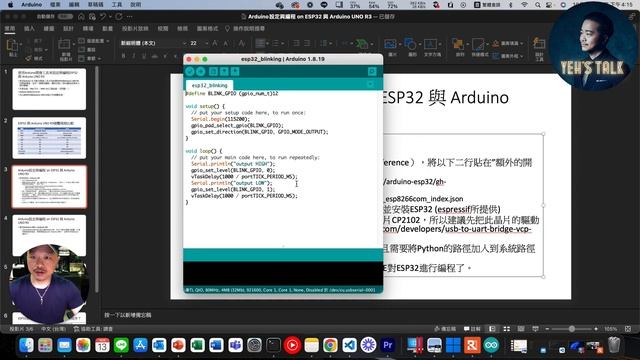The height and width of the screenshot is (360, 640).
Task: Click the New sketch button in Arduino toolbar
Action: (213, 71)
